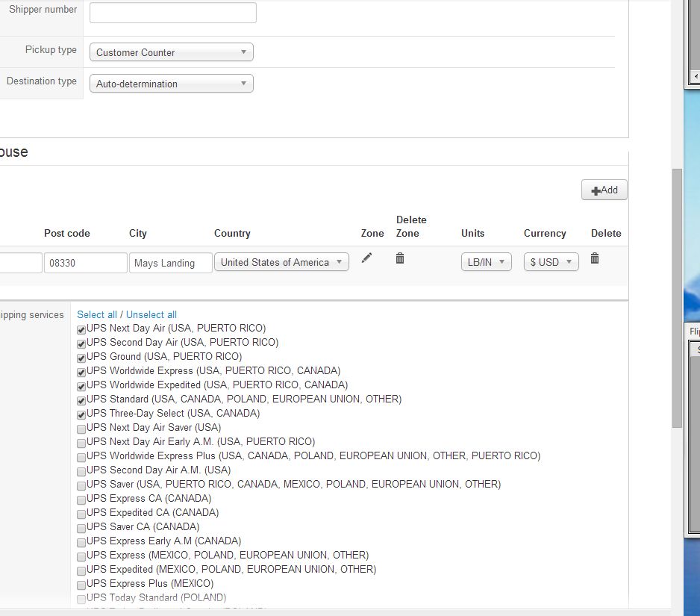Check UPS Worldwide Express Plus
The height and width of the screenshot is (616, 700).
(x=81, y=458)
